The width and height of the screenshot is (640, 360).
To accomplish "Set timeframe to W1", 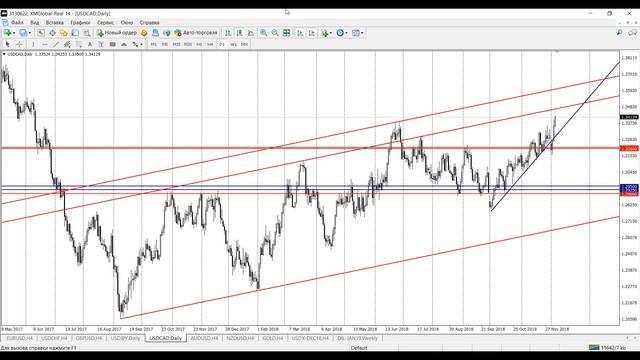I will pyautogui.click(x=233, y=44).
